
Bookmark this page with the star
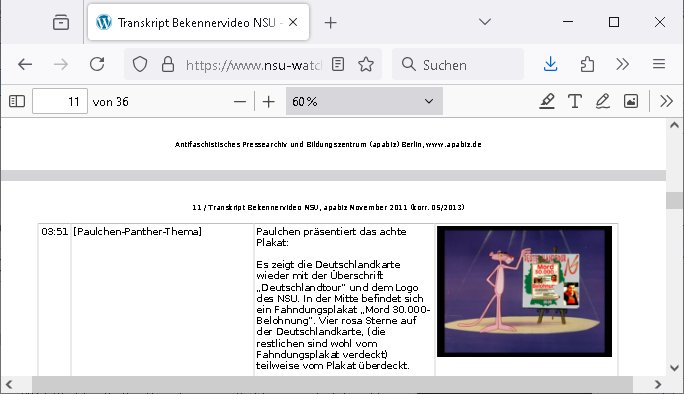(x=366, y=65)
